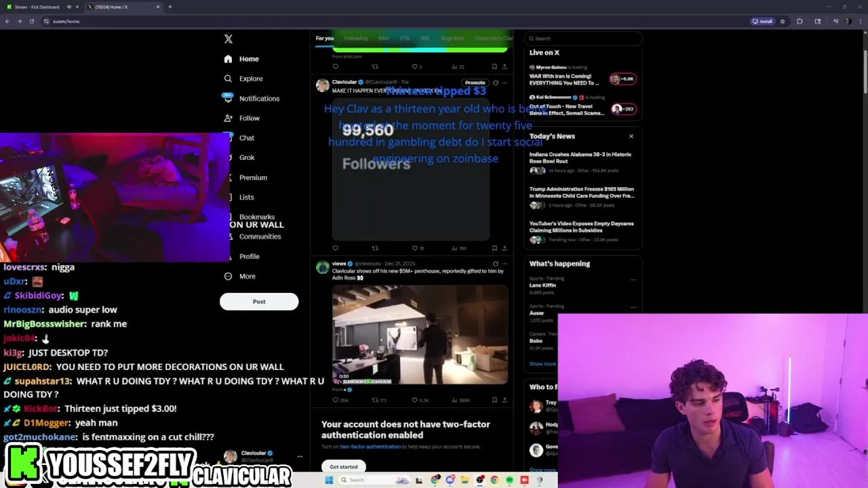Reload the page in browser toolbar
Viewport: 868px width, 488px height.
31,21
